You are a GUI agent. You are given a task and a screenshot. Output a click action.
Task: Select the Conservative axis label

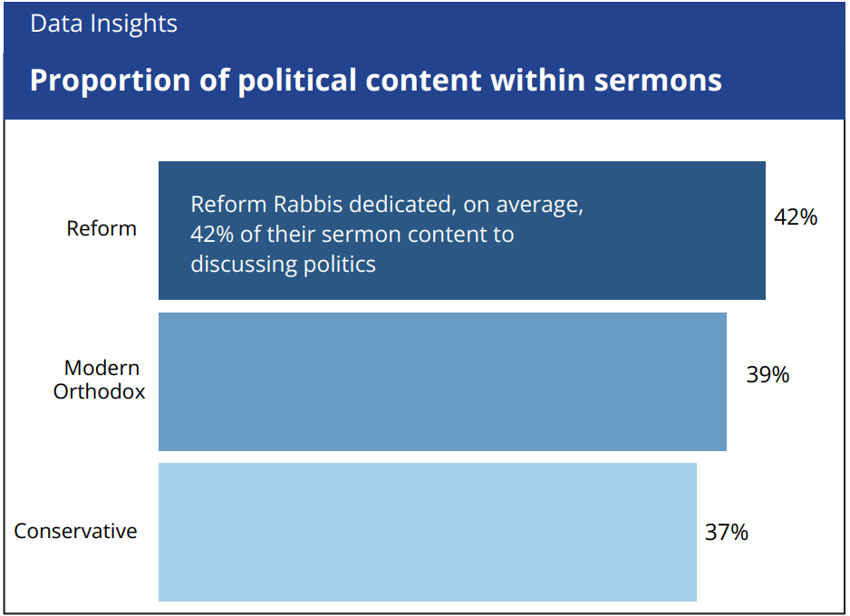75,531
